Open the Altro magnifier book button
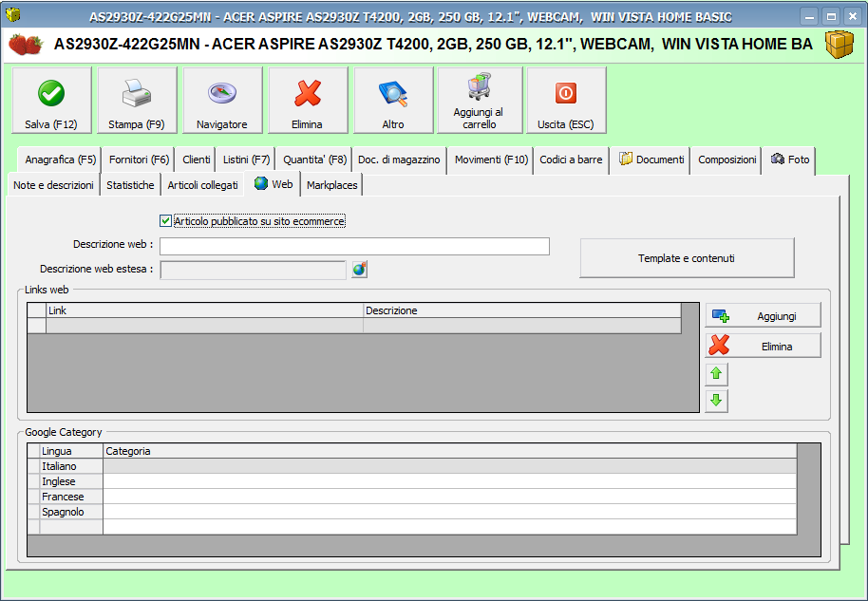Viewport: 868px width, 601px height. click(393, 101)
